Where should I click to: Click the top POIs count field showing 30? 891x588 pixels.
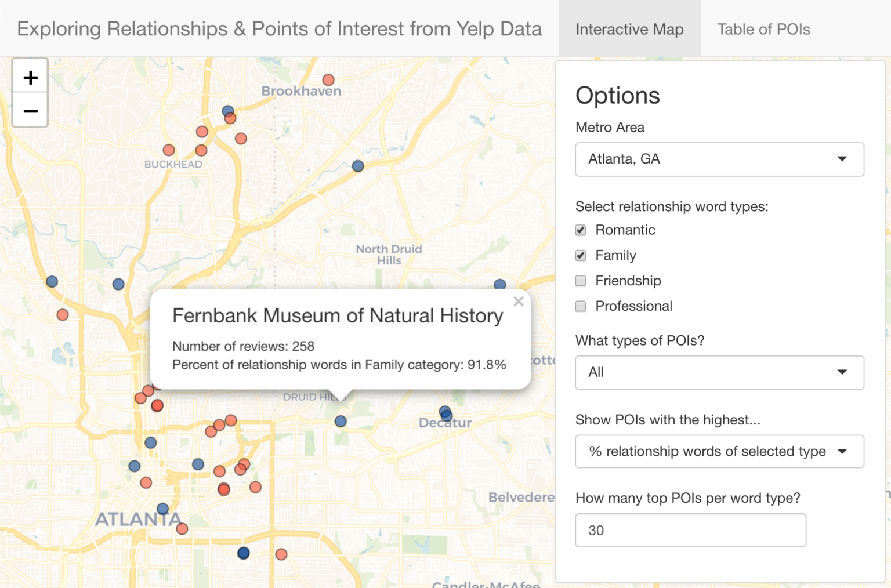[x=690, y=530]
